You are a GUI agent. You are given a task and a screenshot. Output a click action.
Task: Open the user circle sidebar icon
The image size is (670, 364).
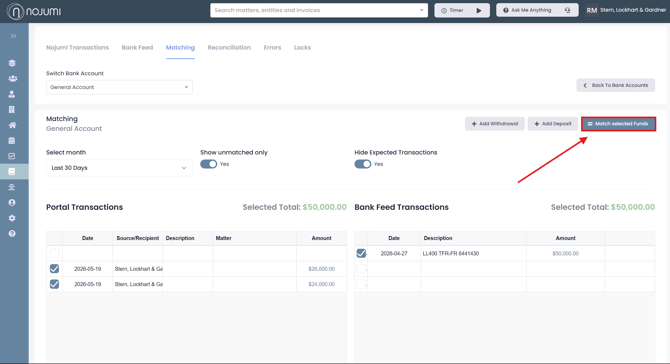point(12,203)
